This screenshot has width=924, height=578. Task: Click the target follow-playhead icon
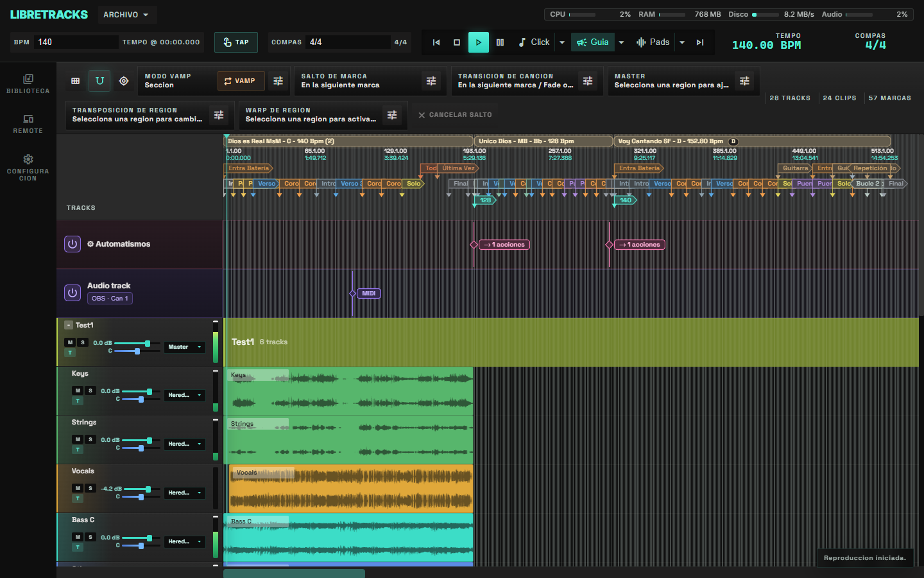(x=124, y=81)
